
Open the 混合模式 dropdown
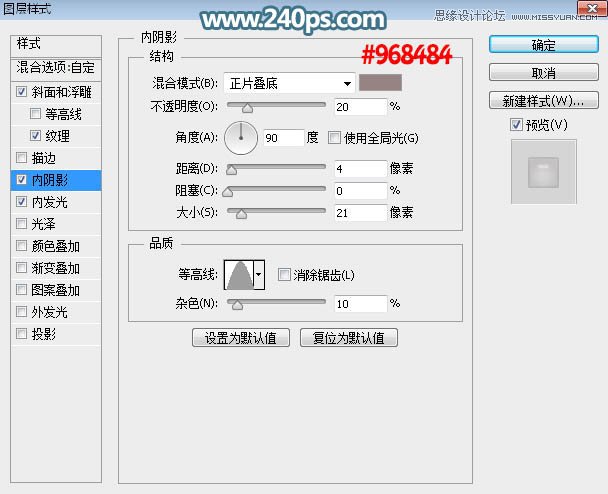coord(289,83)
